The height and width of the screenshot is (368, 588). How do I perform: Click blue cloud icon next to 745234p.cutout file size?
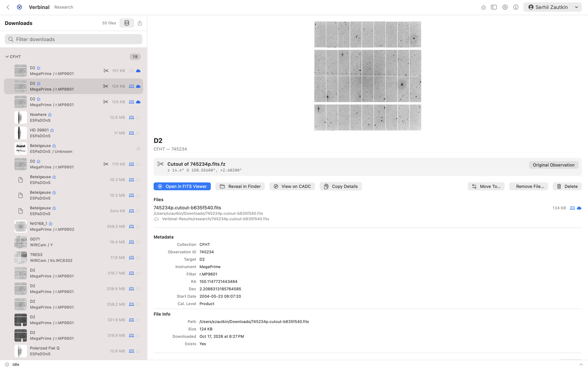click(579, 208)
